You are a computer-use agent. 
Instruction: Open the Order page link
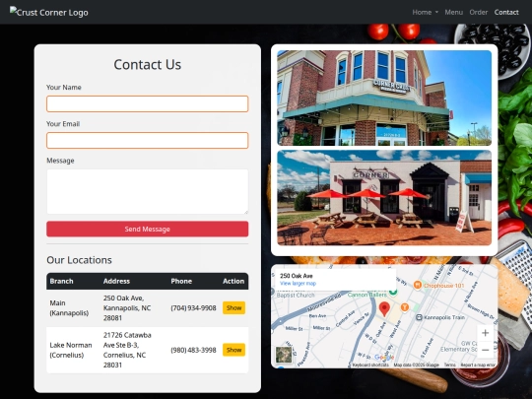[x=479, y=12]
